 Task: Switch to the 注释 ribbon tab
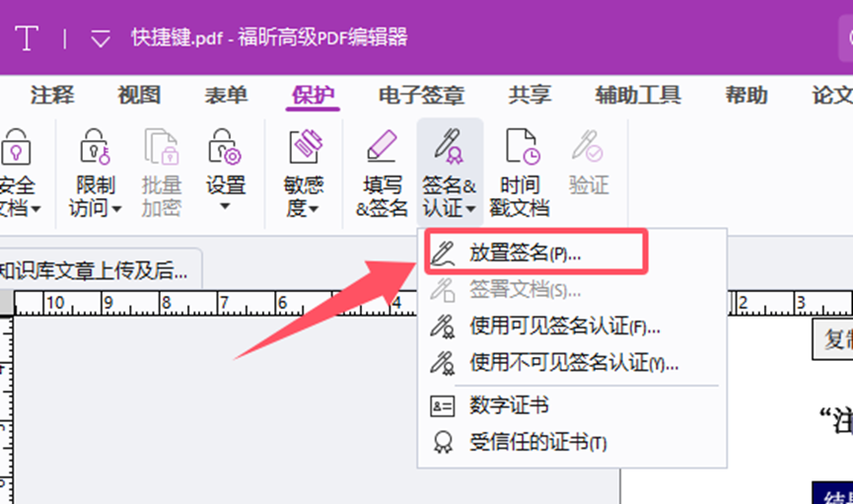tap(51, 95)
